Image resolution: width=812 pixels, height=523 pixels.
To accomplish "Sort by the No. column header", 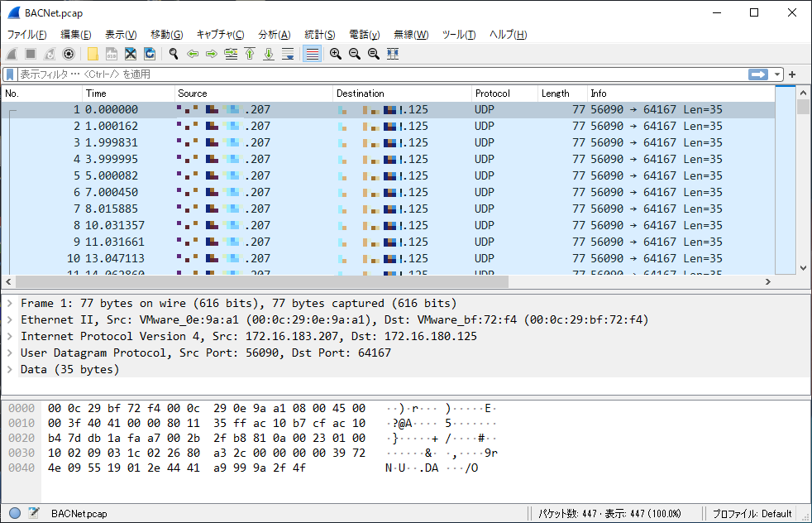I will point(41,94).
